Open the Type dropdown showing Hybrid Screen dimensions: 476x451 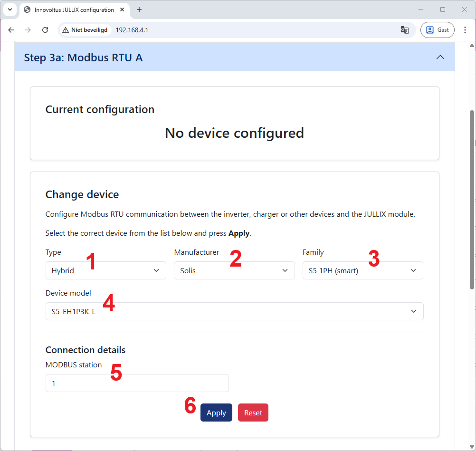(105, 270)
